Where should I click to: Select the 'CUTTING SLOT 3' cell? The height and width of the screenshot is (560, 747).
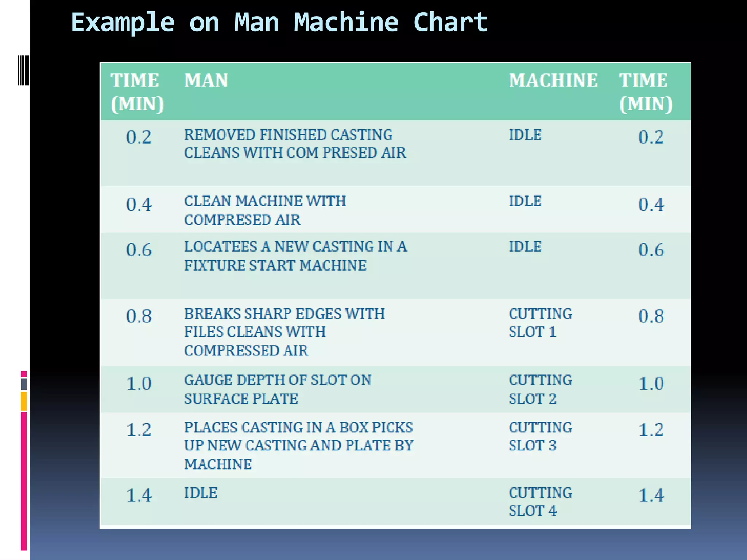click(x=540, y=436)
